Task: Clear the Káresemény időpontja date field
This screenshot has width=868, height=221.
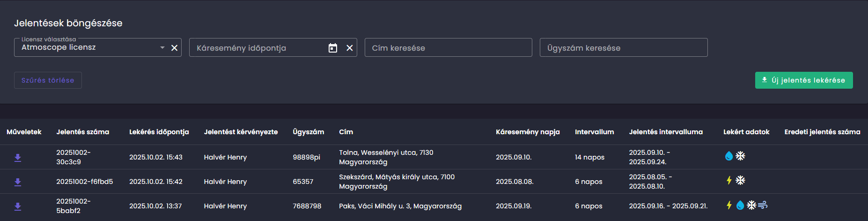Action: 349,48
